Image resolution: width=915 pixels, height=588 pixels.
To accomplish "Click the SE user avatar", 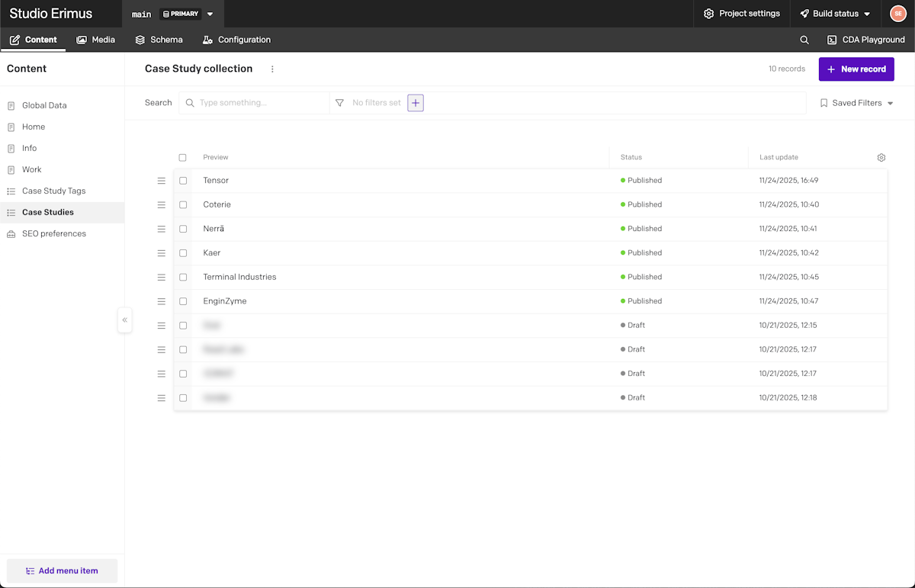I will (x=897, y=14).
